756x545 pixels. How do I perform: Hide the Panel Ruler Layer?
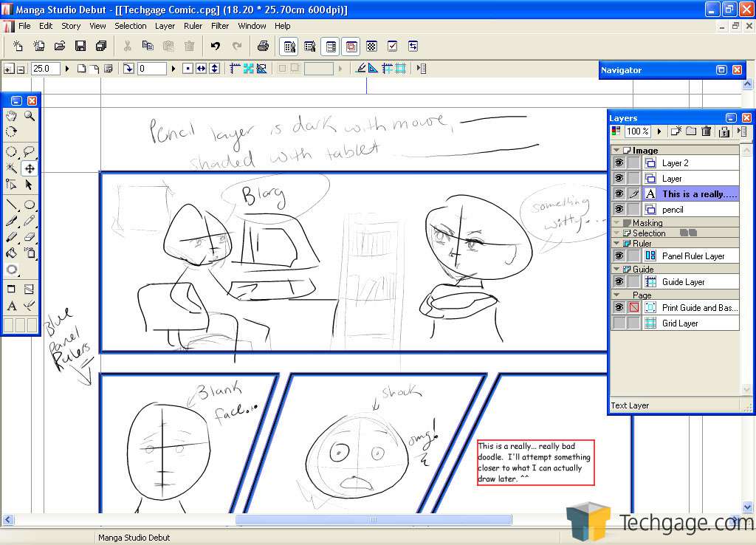pos(619,256)
